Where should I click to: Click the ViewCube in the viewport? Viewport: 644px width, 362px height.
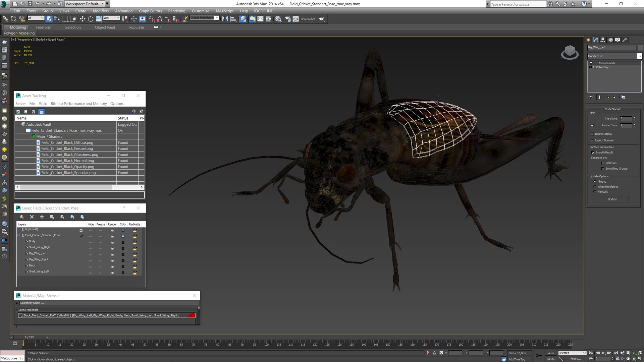coord(570,52)
